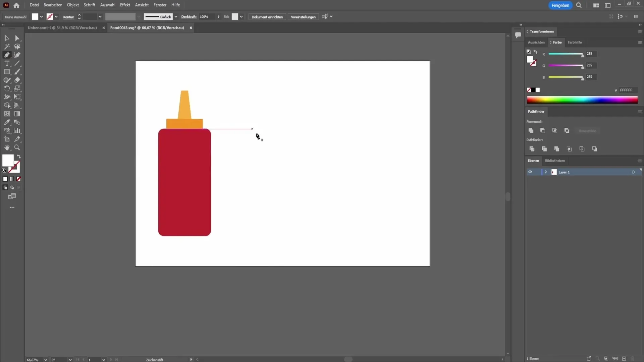Select the Eraser tool

point(17,80)
